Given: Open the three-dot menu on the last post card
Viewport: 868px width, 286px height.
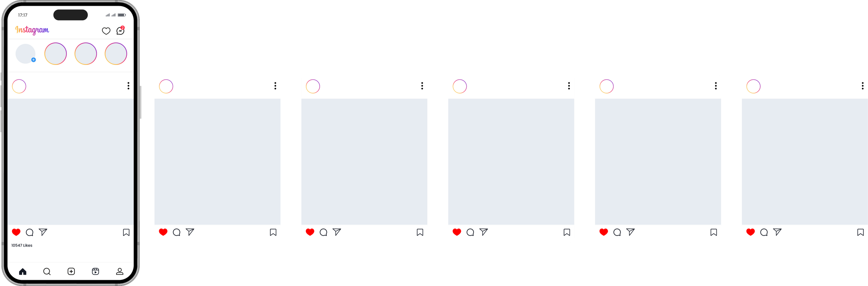Looking at the screenshot, I should 863,86.
